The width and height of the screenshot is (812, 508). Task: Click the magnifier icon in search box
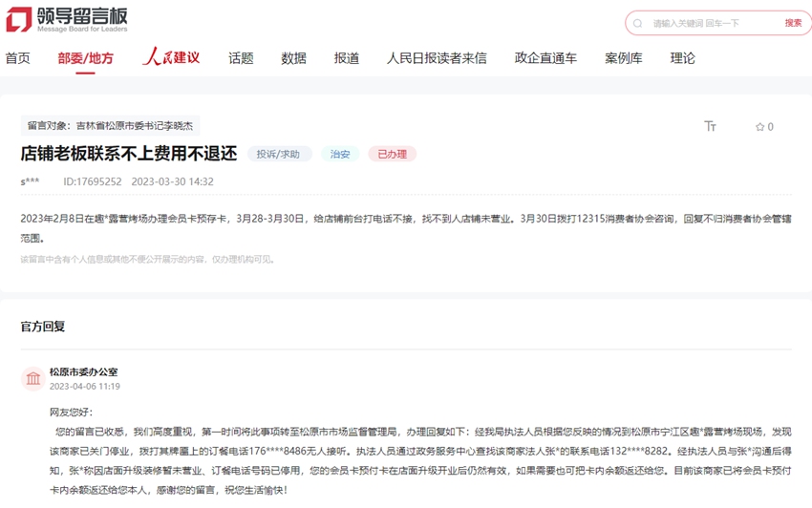[638, 23]
